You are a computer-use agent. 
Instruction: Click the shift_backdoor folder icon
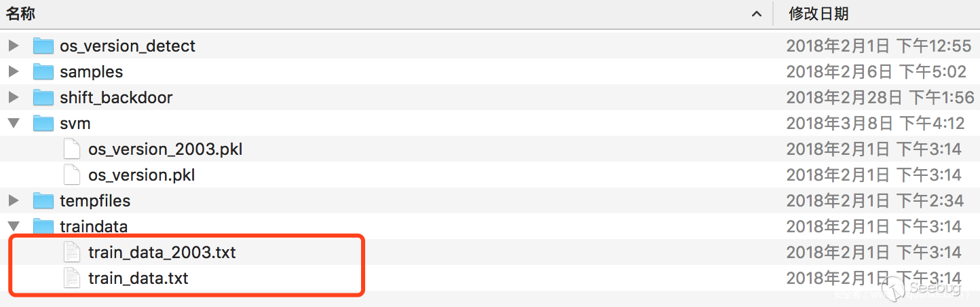click(43, 98)
